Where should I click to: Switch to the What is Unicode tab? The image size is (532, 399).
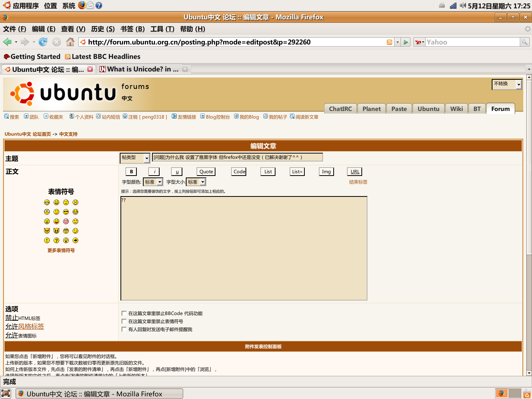pyautogui.click(x=143, y=69)
